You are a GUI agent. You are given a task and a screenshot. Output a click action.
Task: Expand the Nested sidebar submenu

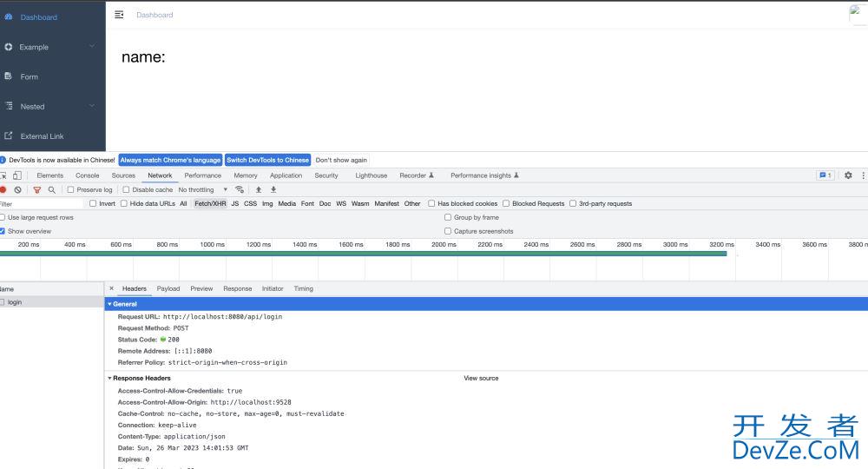point(92,106)
